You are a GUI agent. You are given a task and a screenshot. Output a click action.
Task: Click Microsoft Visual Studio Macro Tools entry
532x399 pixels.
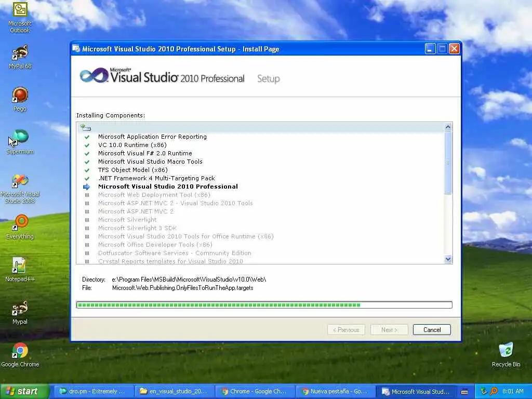150,162
